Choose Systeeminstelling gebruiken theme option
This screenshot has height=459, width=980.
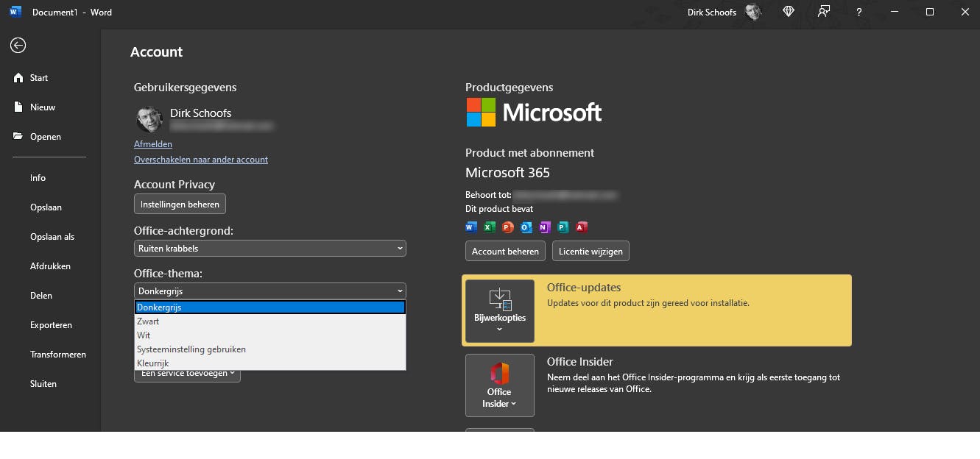(270, 349)
